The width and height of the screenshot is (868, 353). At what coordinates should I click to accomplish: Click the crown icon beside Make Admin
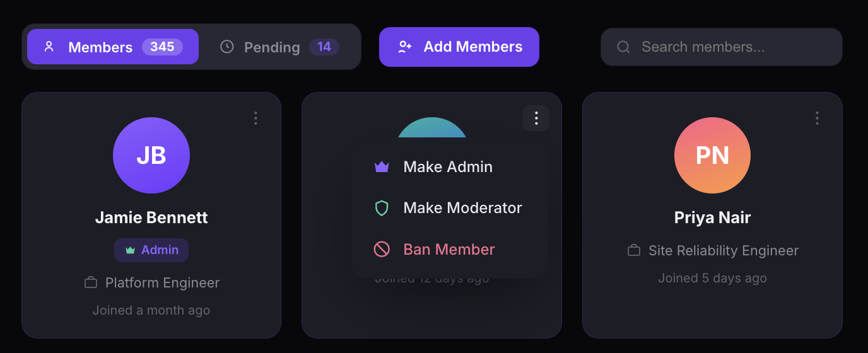pyautogui.click(x=382, y=166)
